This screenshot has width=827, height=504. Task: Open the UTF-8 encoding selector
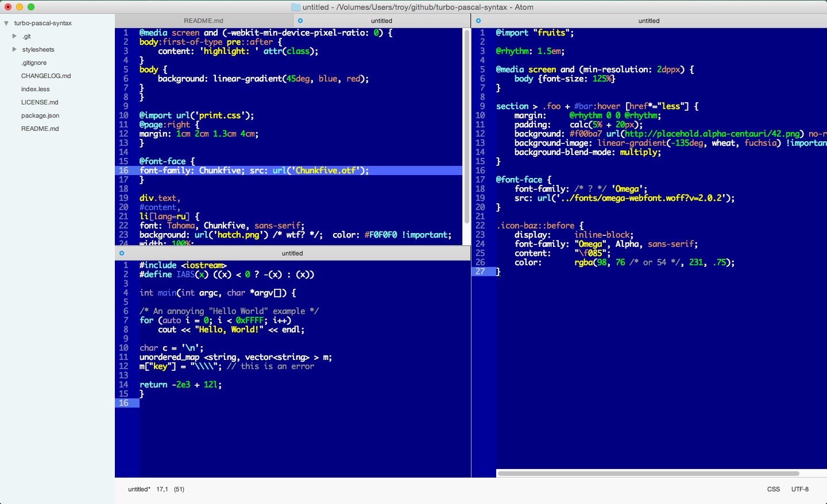coord(800,489)
